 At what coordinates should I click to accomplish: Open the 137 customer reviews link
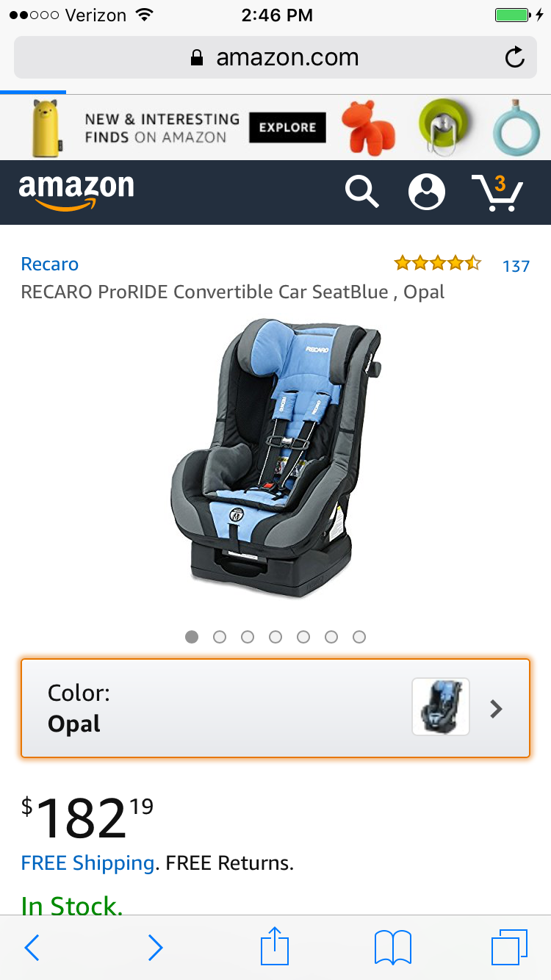516,266
